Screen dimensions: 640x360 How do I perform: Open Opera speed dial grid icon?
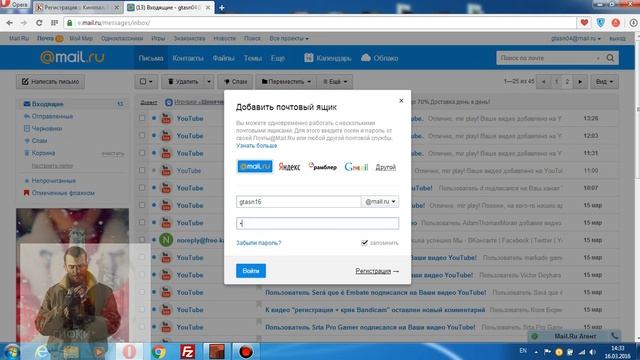(54, 23)
